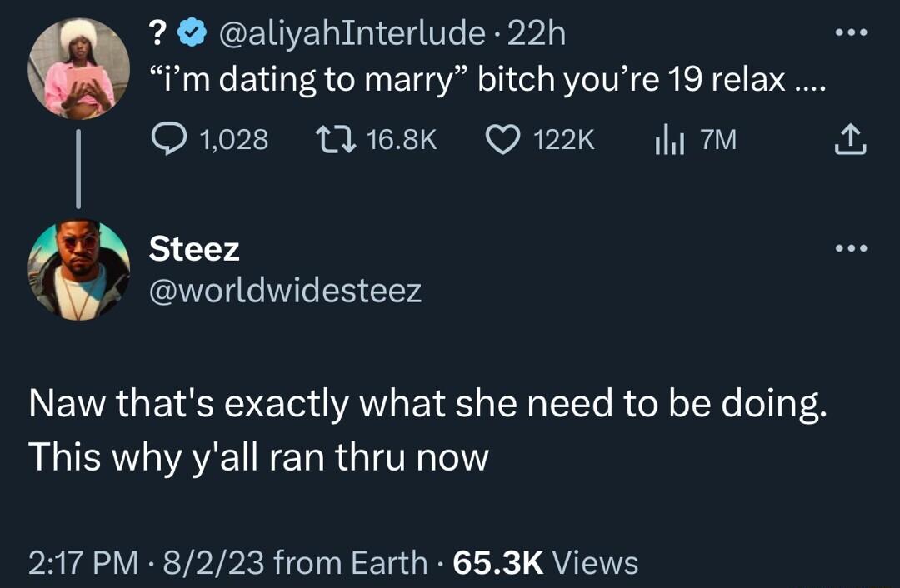Open more options for aliyahInterlude's tweet
The width and height of the screenshot is (900, 588).
point(850,33)
